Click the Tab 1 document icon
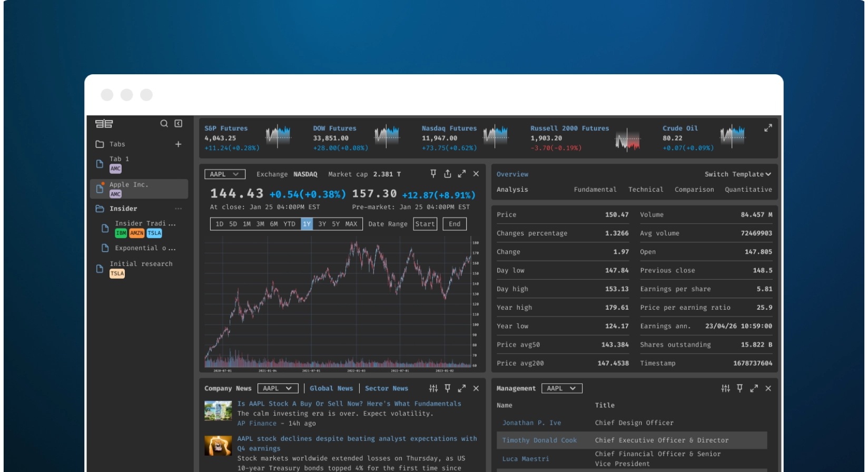This screenshot has width=868, height=472. (100, 164)
